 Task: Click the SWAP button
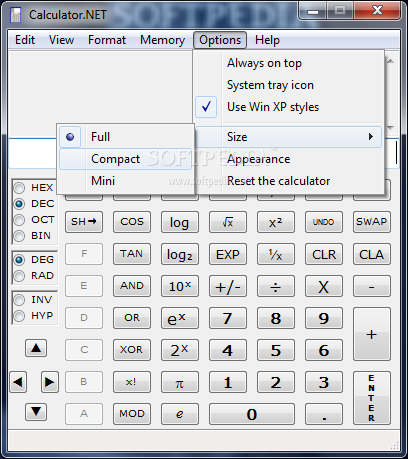click(x=372, y=222)
